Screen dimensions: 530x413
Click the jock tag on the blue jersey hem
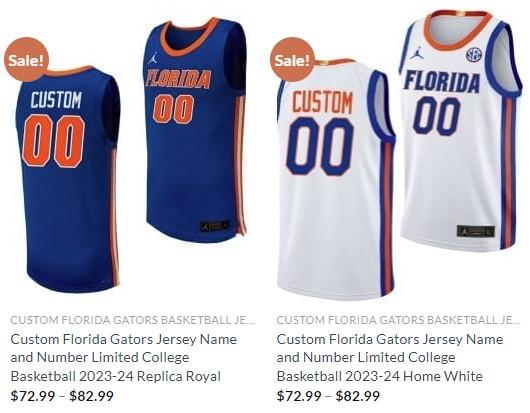click(215, 226)
